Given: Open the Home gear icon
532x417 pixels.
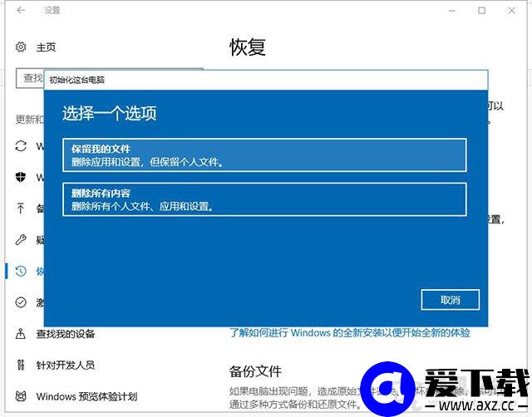Looking at the screenshot, I should (21, 47).
